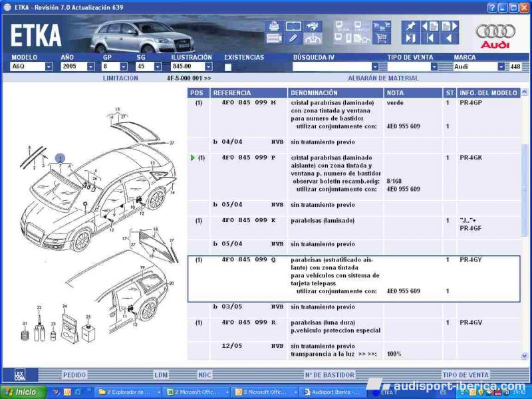Expand the SG dropdown

coord(158,66)
